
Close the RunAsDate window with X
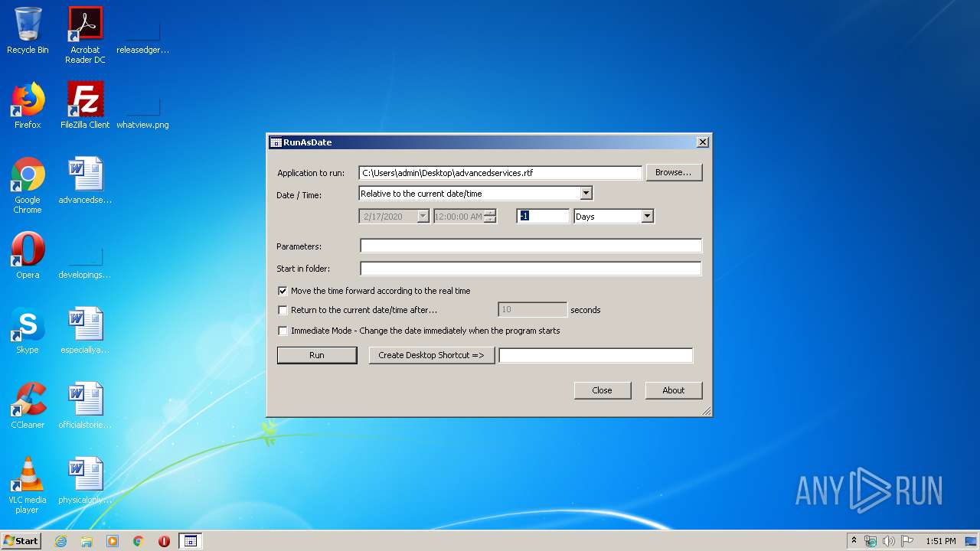(703, 142)
